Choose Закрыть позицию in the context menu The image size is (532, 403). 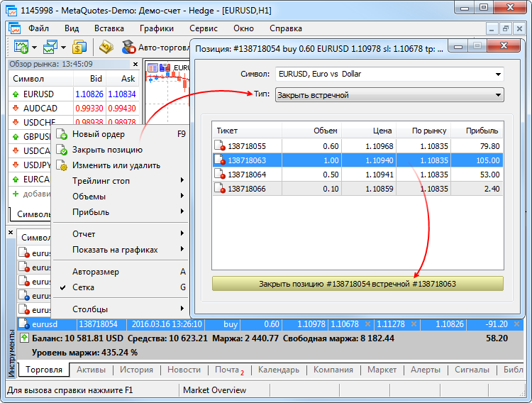point(121,150)
